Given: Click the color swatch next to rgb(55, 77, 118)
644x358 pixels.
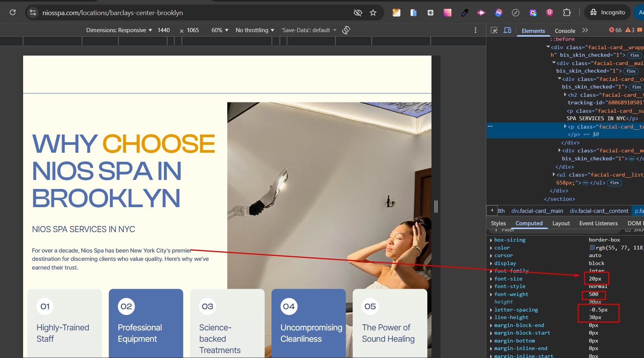Looking at the screenshot, I should pos(592,248).
